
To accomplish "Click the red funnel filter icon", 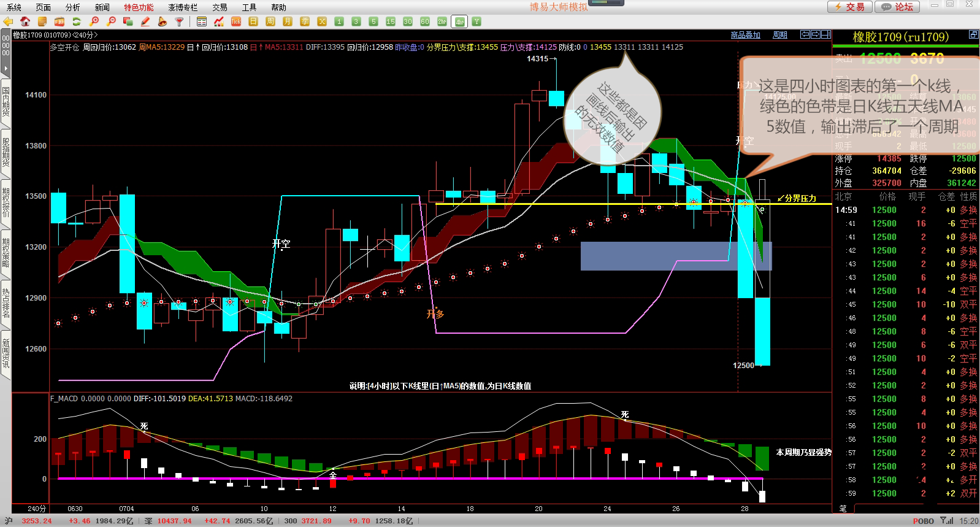I will point(179,21).
